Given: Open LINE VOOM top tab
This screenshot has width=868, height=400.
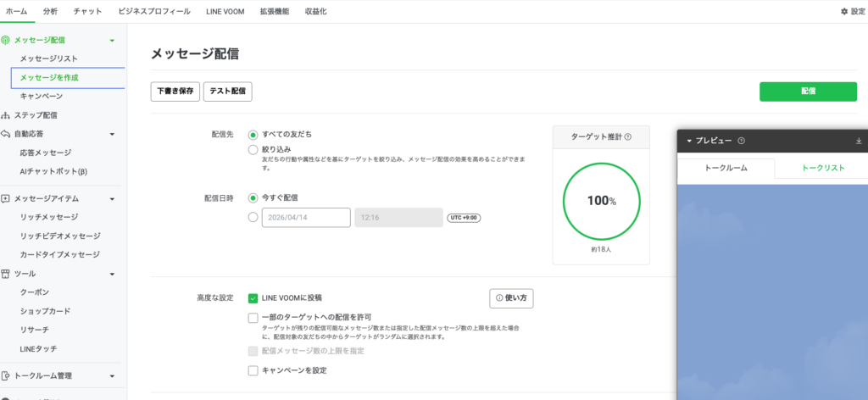Looking at the screenshot, I should (x=225, y=11).
